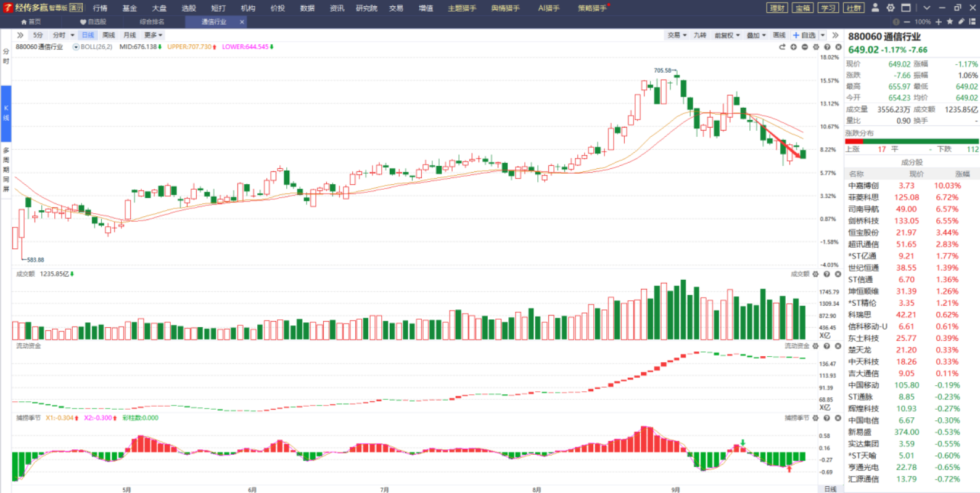Click the zoom-in plus icon above chart
The height and width of the screenshot is (493, 980).
pos(794,47)
